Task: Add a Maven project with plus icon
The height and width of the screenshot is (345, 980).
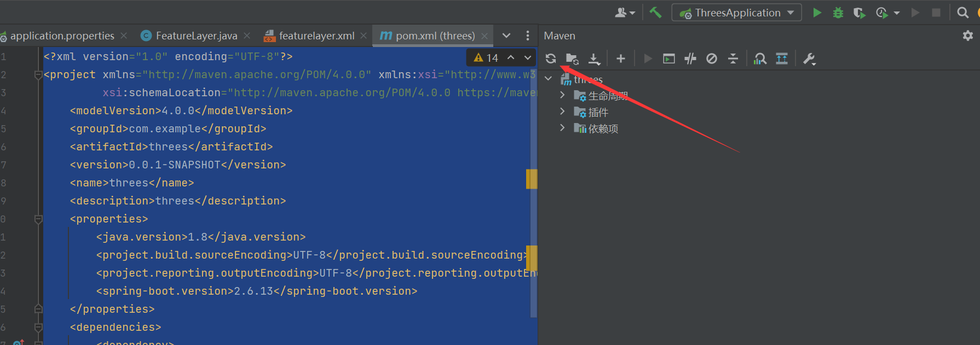Action: click(620, 59)
